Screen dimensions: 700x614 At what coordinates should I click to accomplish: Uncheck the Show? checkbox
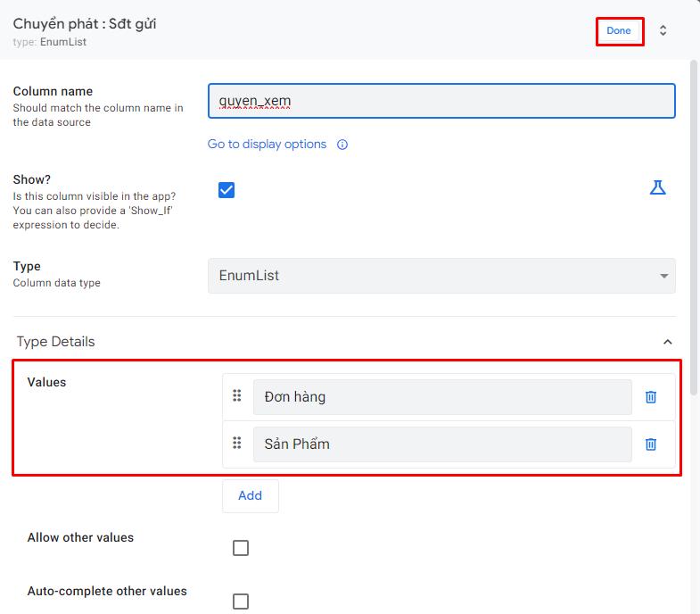pos(226,190)
